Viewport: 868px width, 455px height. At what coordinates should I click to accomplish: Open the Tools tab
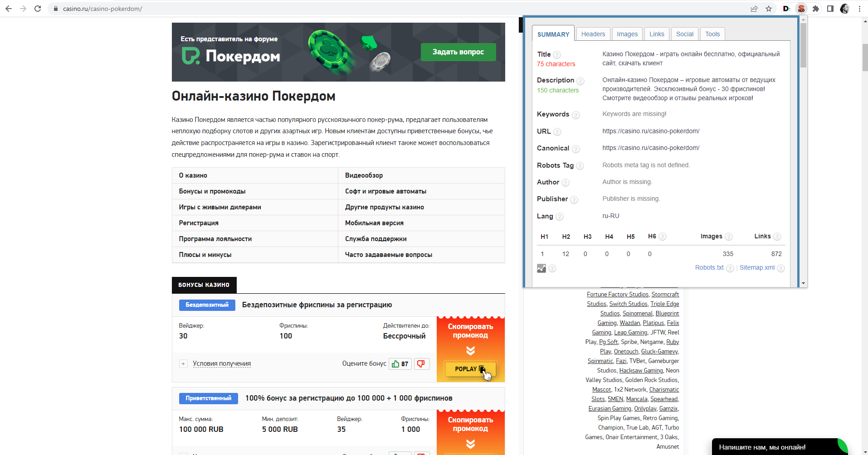(712, 34)
